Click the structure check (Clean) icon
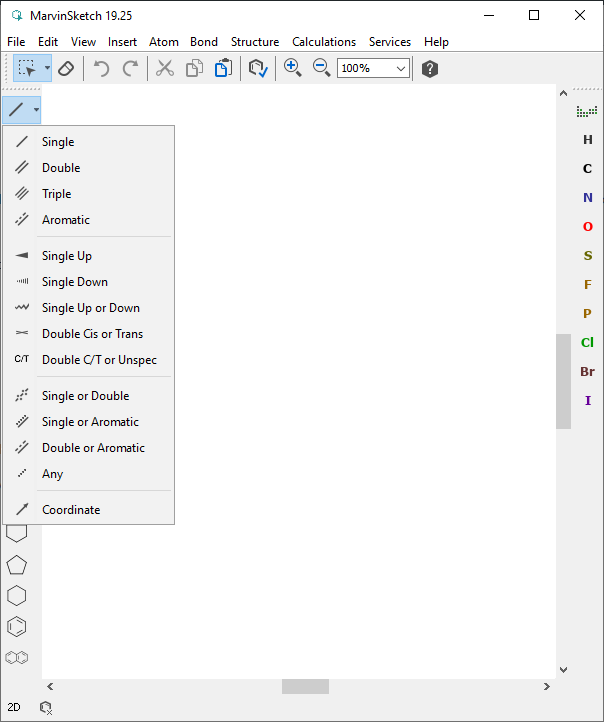Screen dimensions: 604x722 (x=258, y=69)
